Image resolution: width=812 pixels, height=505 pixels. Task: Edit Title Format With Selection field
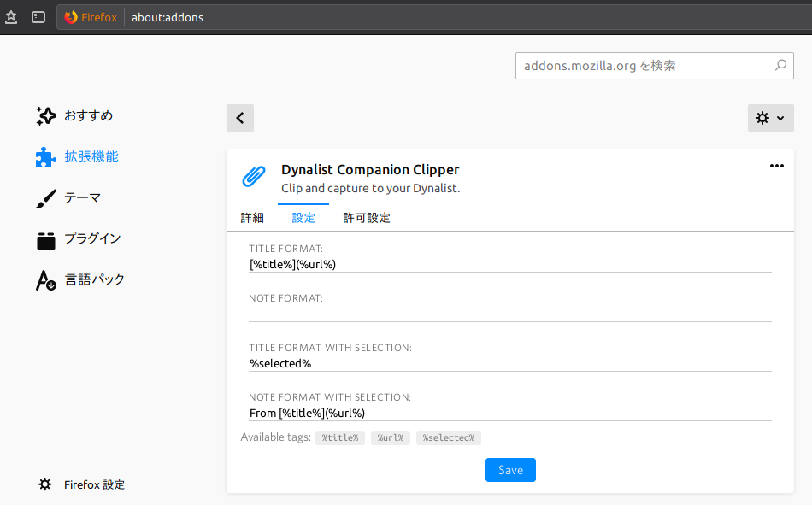[510, 364]
